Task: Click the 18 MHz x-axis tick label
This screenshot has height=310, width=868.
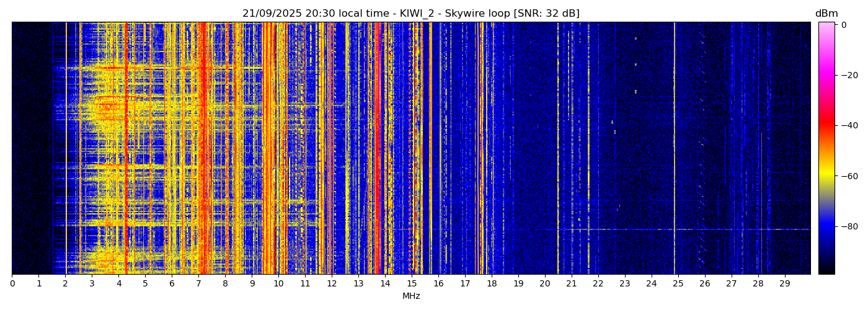Action: click(x=492, y=284)
